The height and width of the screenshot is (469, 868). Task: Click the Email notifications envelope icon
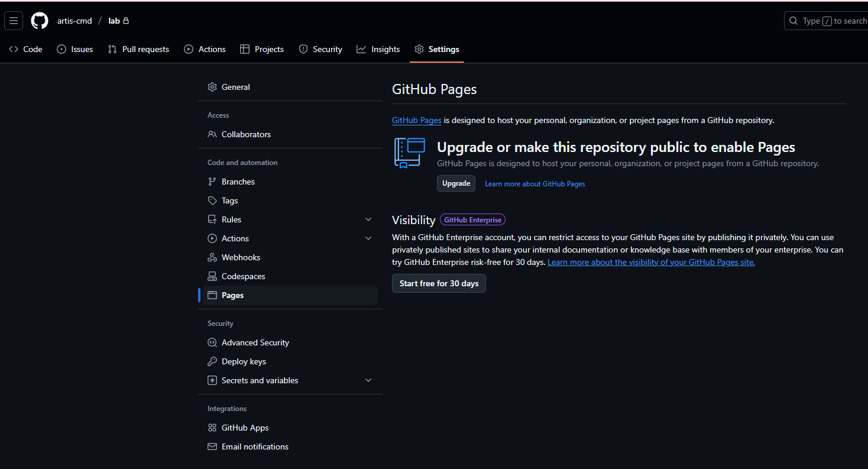212,447
